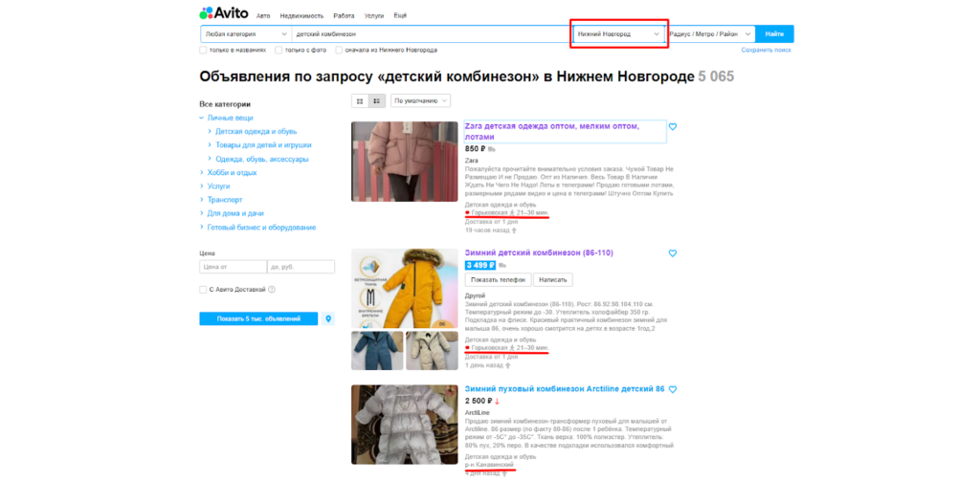980x482 pixels.
Task: Select 'Одежда, обувь, аксессуары' subcategory
Action: pos(262,159)
